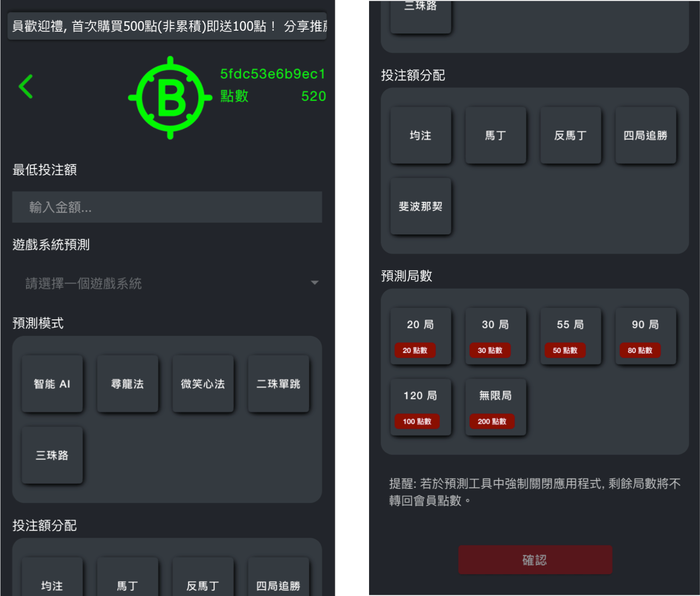Image resolution: width=700 pixels, height=596 pixels.
Task: Choose 四局追勝 in the left screen
Action: pos(279,577)
